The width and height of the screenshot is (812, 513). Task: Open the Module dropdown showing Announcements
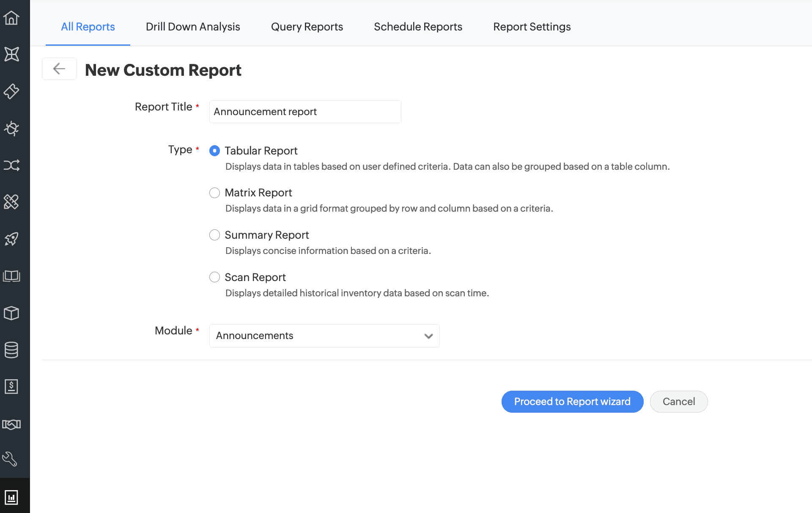(324, 336)
